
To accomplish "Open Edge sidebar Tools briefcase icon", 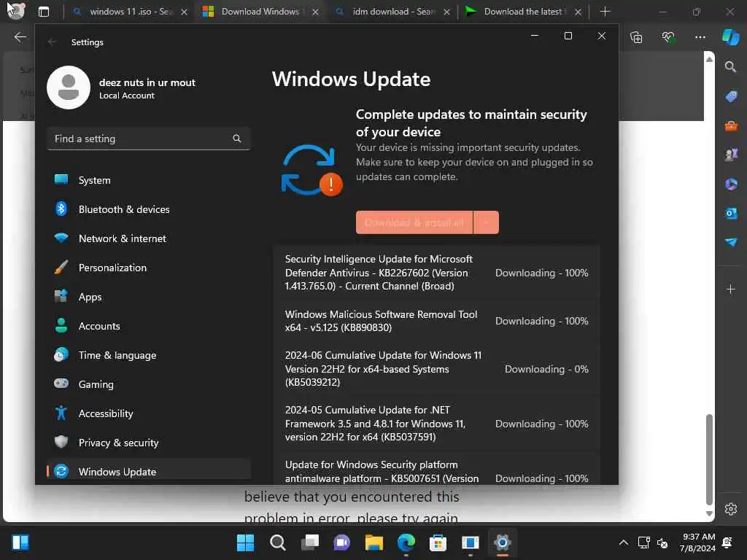I will click(731, 125).
